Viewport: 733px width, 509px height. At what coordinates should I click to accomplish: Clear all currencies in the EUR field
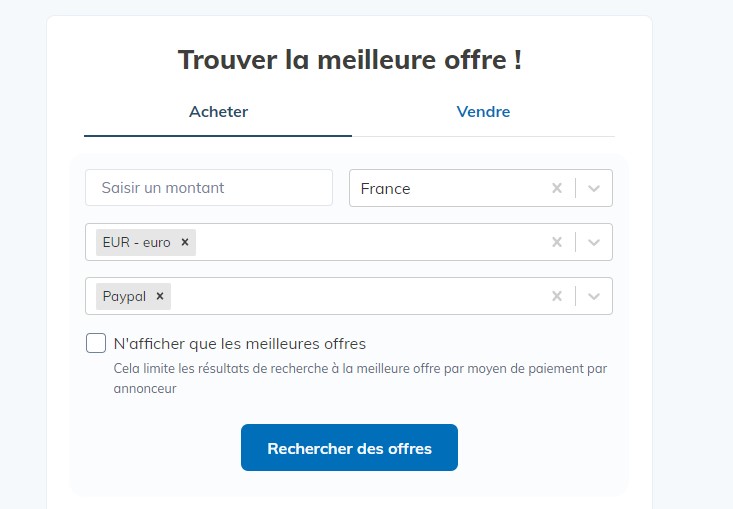[557, 242]
